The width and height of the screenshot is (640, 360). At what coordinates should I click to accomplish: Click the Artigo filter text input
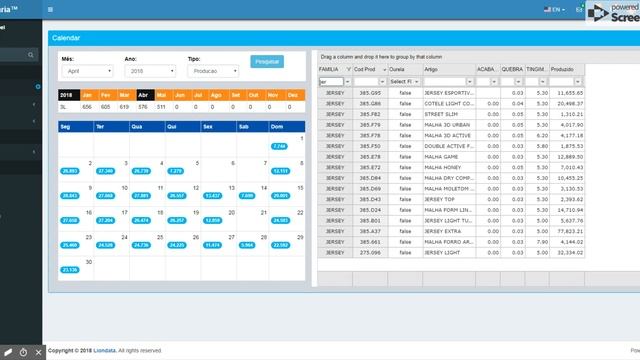point(444,82)
